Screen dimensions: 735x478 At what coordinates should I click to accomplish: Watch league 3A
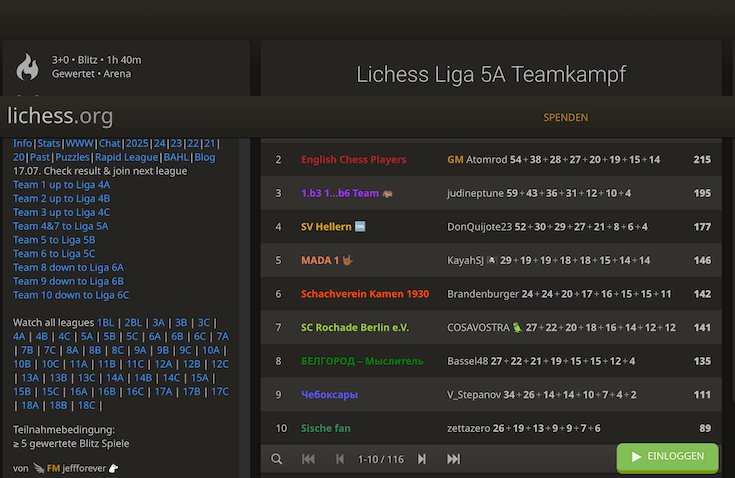pos(159,323)
